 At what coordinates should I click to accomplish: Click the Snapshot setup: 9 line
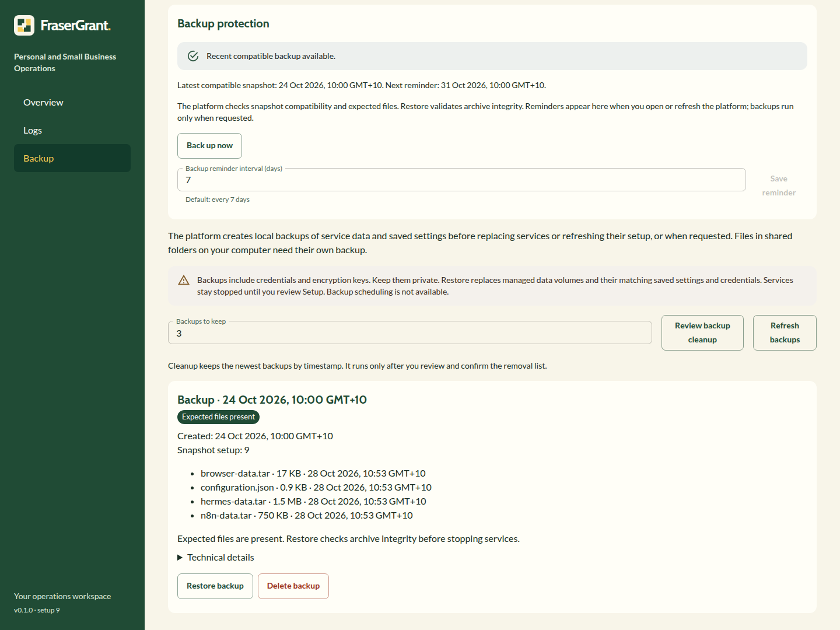pos(213,450)
